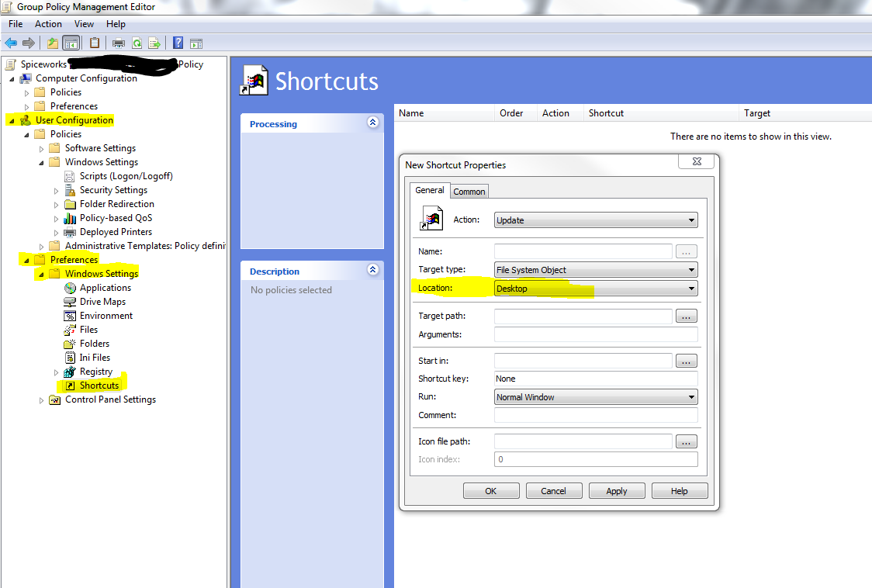Select the Ini Files preference item

click(96, 357)
